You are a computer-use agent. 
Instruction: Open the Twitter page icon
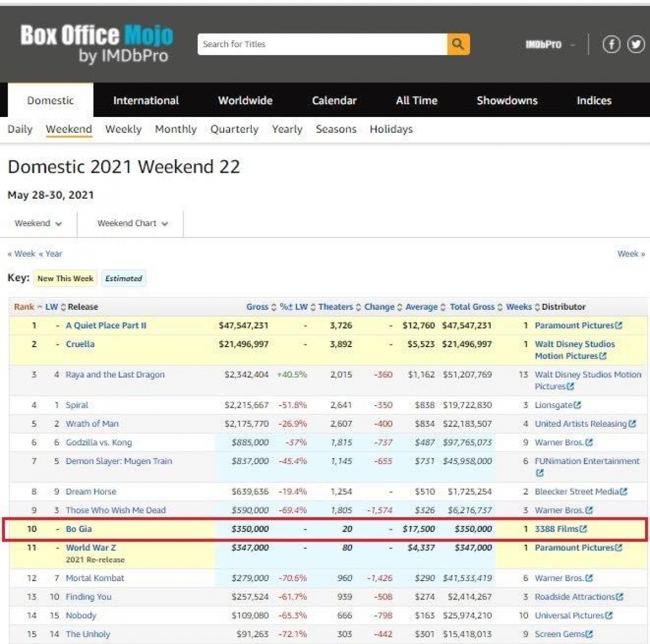635,44
